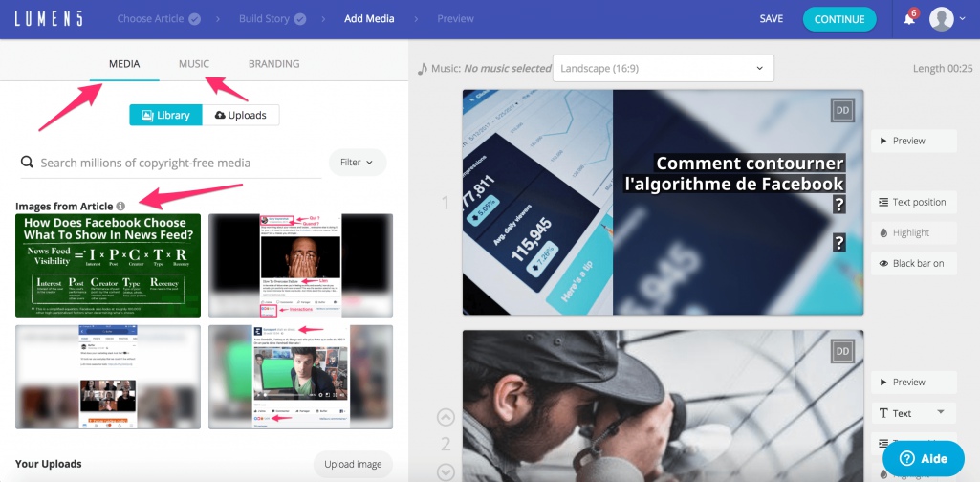Select the green-screen video post image

click(300, 377)
